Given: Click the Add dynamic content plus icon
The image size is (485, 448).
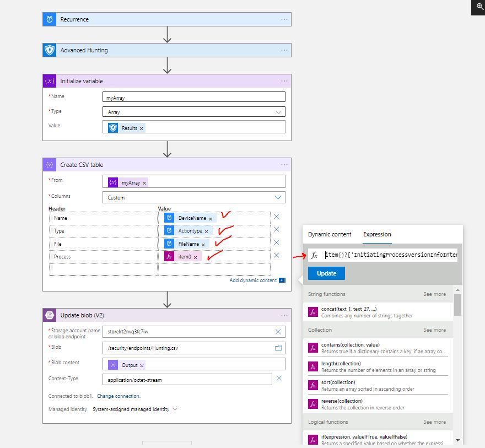Looking at the screenshot, I should click(x=282, y=280).
